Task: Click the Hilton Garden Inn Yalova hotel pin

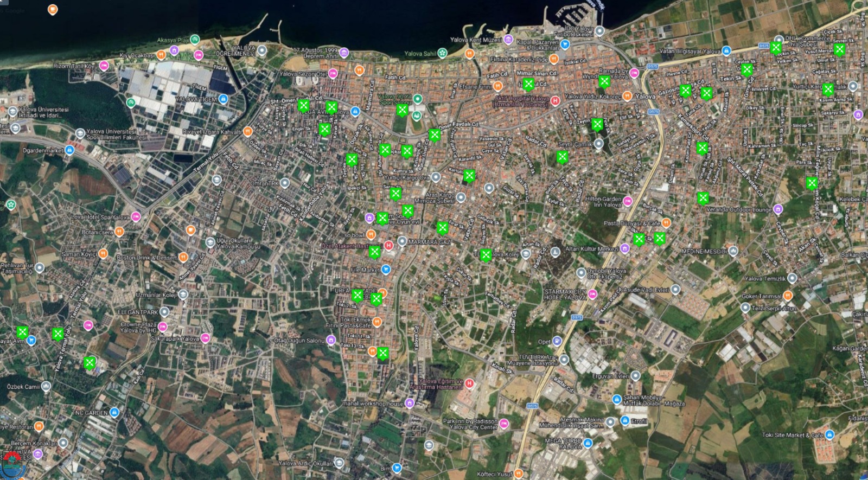Action: pyautogui.click(x=628, y=201)
